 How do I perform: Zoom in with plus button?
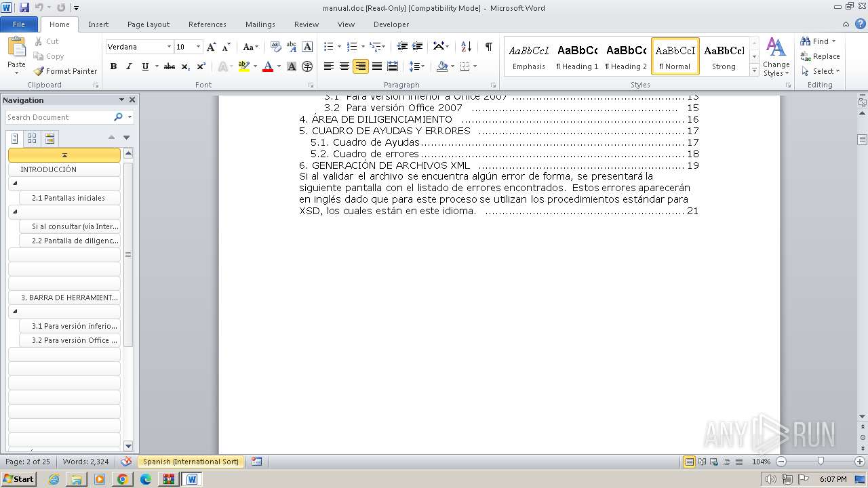point(861,462)
